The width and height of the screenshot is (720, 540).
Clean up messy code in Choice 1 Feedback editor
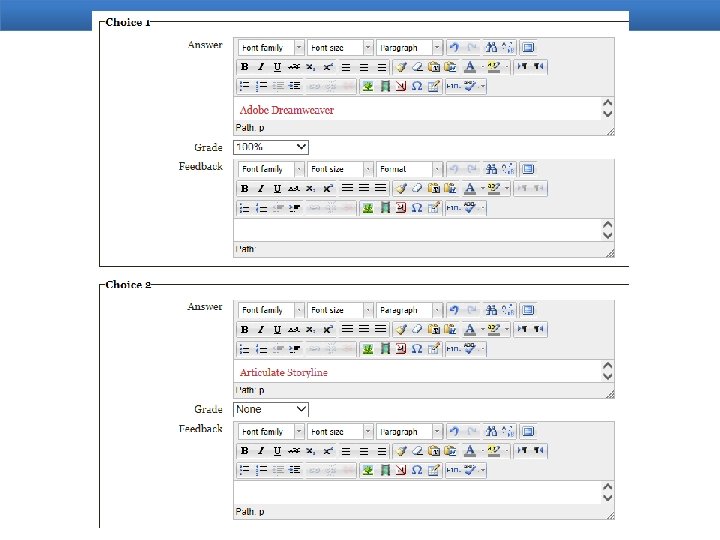pos(401,188)
